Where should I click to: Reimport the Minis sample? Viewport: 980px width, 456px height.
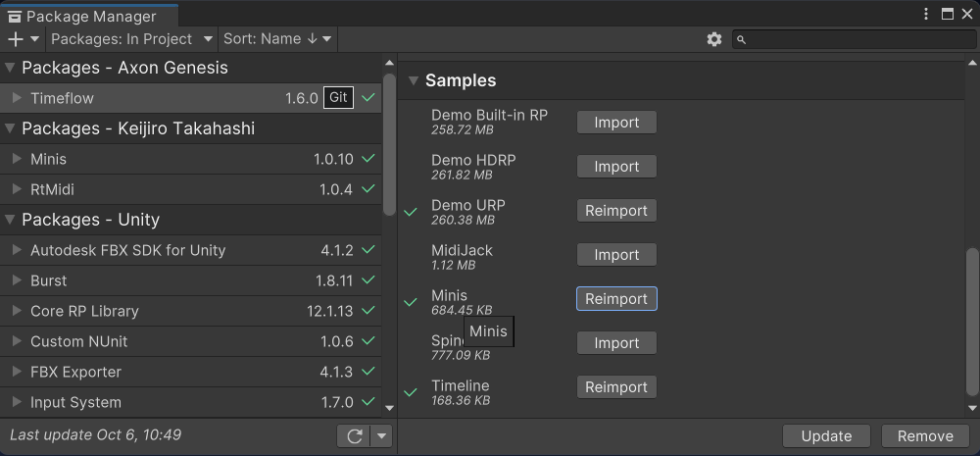(616, 299)
